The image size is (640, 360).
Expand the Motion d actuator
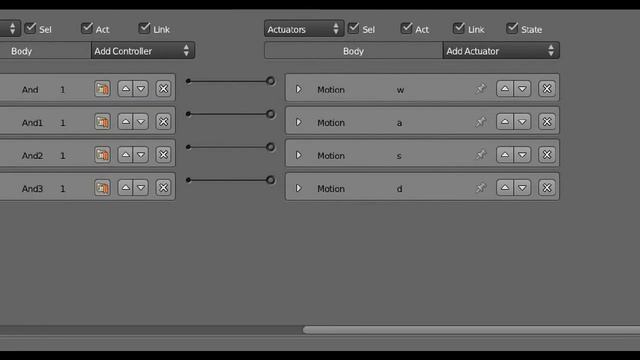(x=299, y=188)
